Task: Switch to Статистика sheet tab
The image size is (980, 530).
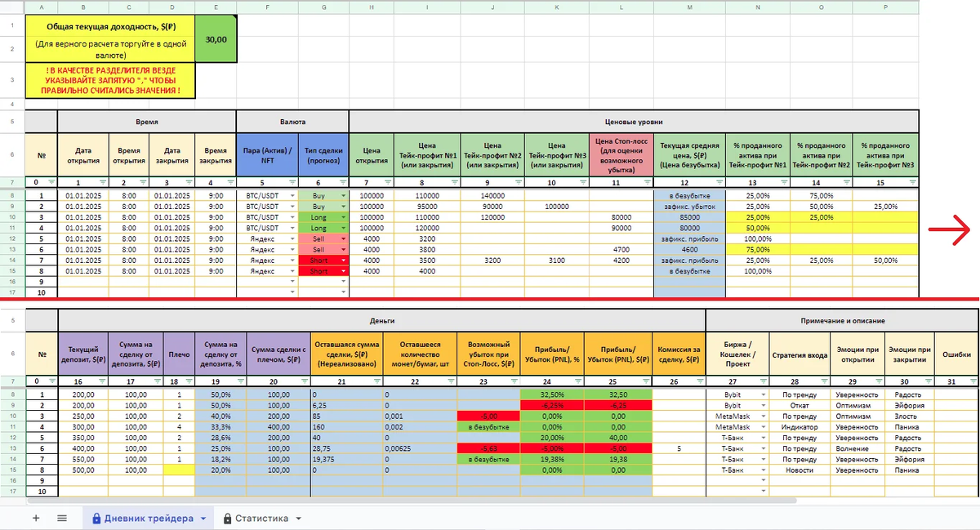Action: point(261,519)
